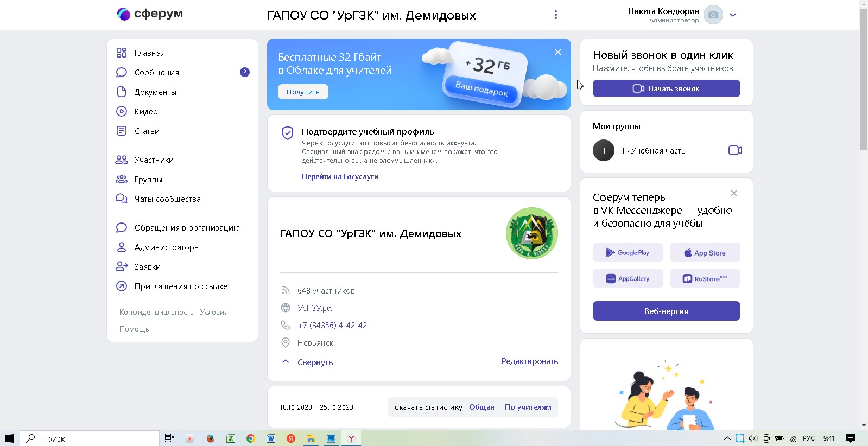The height and width of the screenshot is (446, 868).
Task: Click the taskbar Поиск search box
Action: (x=90, y=438)
